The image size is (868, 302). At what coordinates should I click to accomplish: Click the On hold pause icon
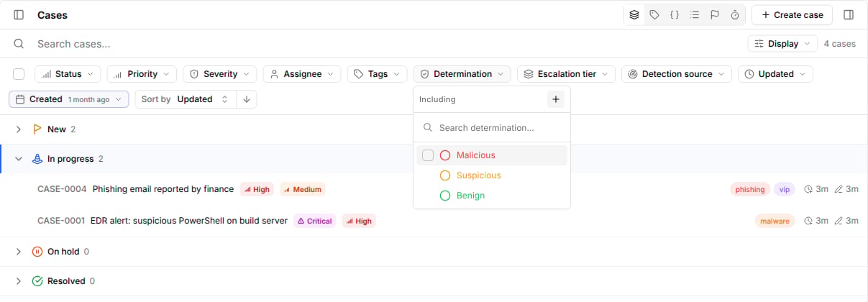click(x=37, y=252)
